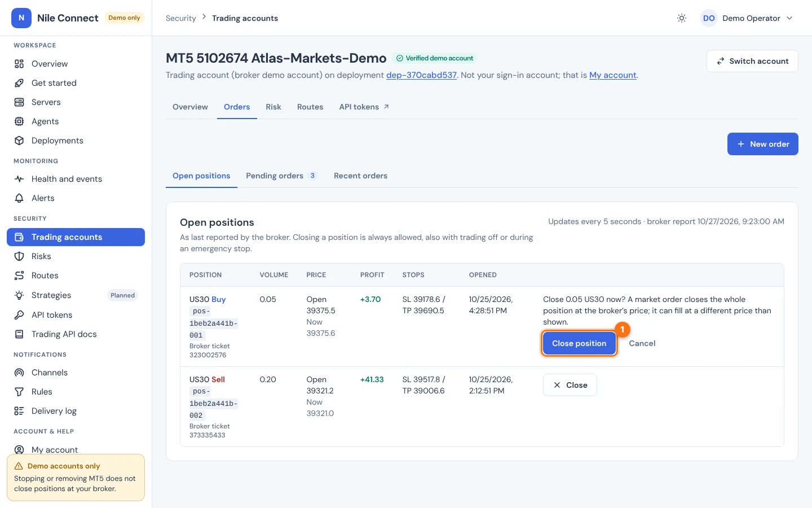Follow the My account link in the description
812x508 pixels.
pos(613,75)
